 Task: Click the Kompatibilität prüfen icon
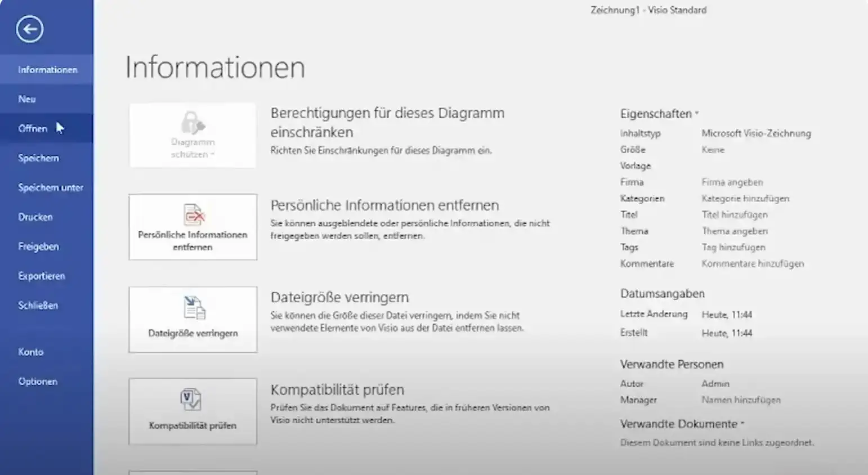[x=191, y=400]
